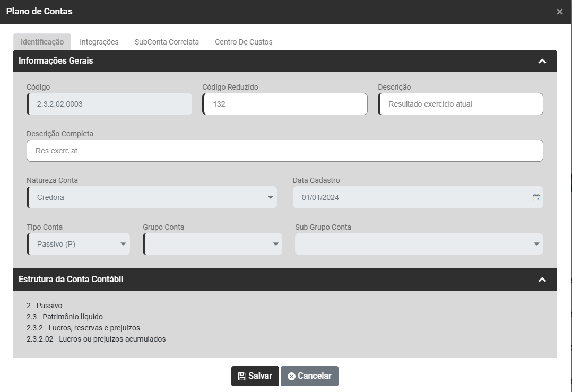Click the 'Plano de Contas' dialog title
The image size is (572, 392).
tap(39, 11)
